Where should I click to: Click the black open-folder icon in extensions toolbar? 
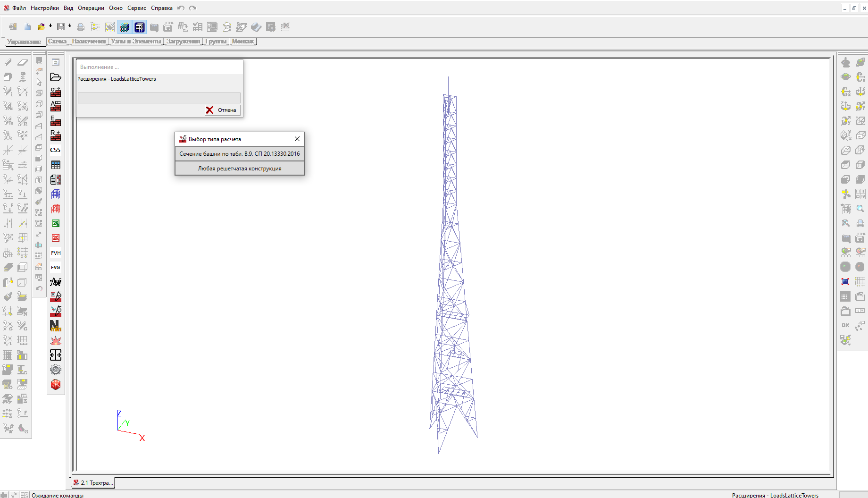(x=56, y=77)
